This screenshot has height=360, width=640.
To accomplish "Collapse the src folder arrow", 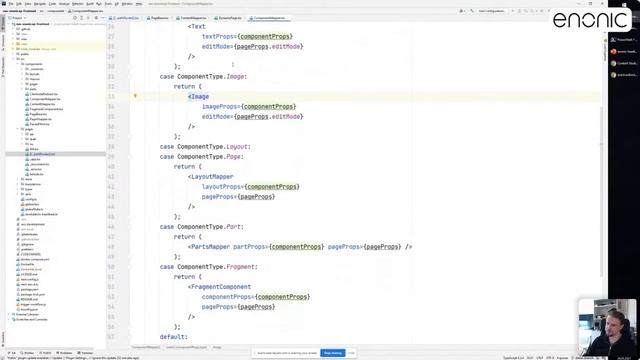I will pos(13,59).
